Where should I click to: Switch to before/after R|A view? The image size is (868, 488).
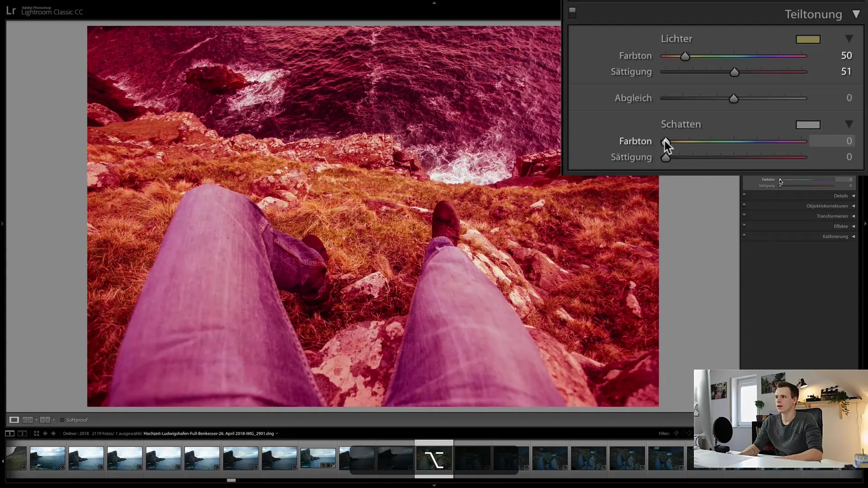pos(28,420)
